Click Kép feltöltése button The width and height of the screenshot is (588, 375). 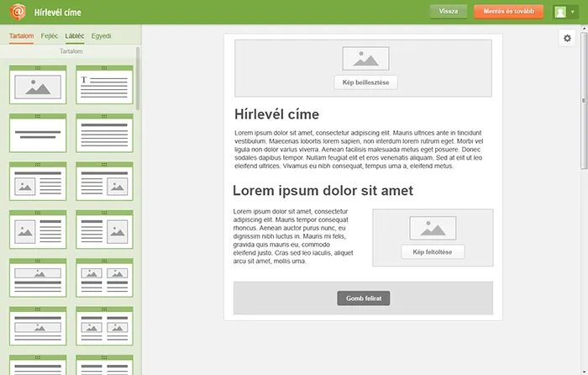pyautogui.click(x=433, y=252)
